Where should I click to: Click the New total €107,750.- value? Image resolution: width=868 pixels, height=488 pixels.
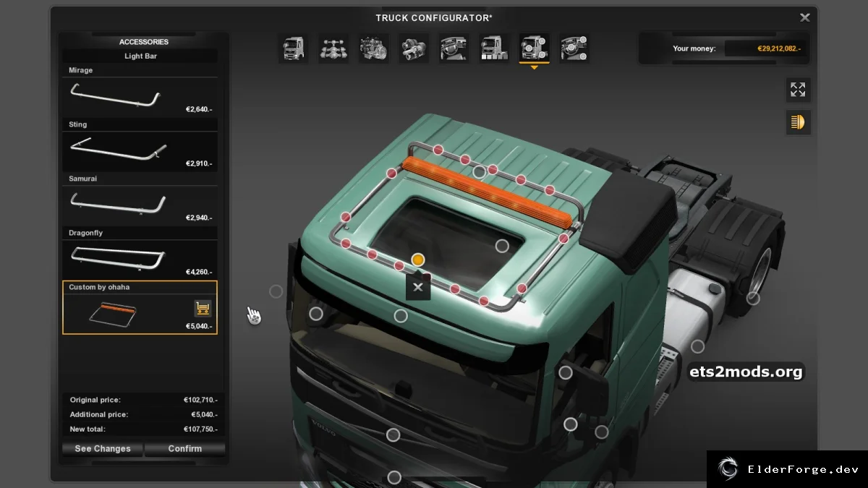point(200,429)
